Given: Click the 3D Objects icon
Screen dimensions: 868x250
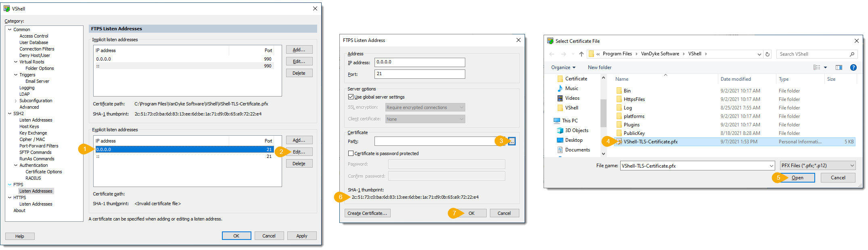Looking at the screenshot, I should (x=560, y=130).
